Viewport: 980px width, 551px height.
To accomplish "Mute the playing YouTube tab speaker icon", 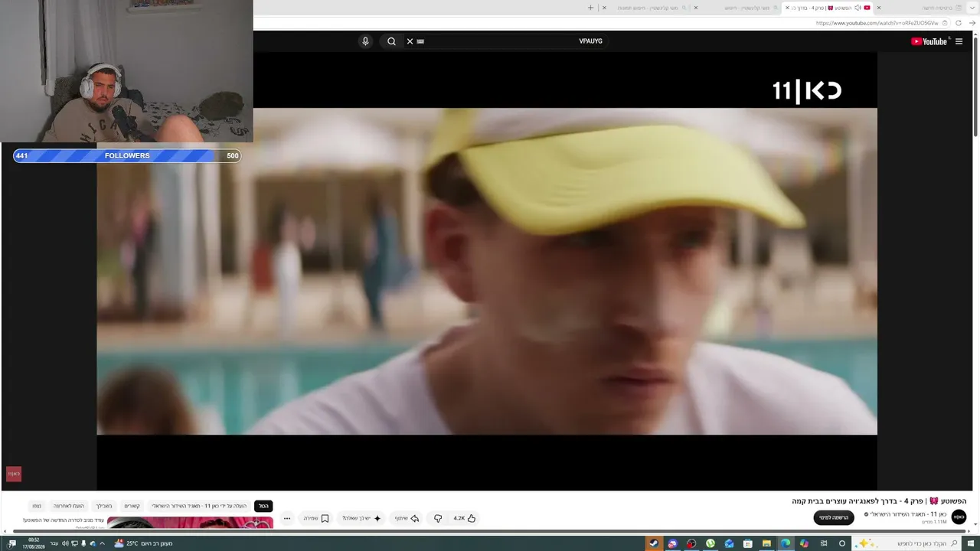I will tap(857, 8).
